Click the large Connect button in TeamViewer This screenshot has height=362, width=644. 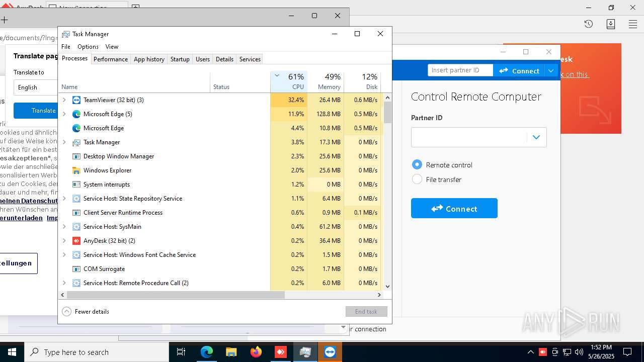click(454, 208)
